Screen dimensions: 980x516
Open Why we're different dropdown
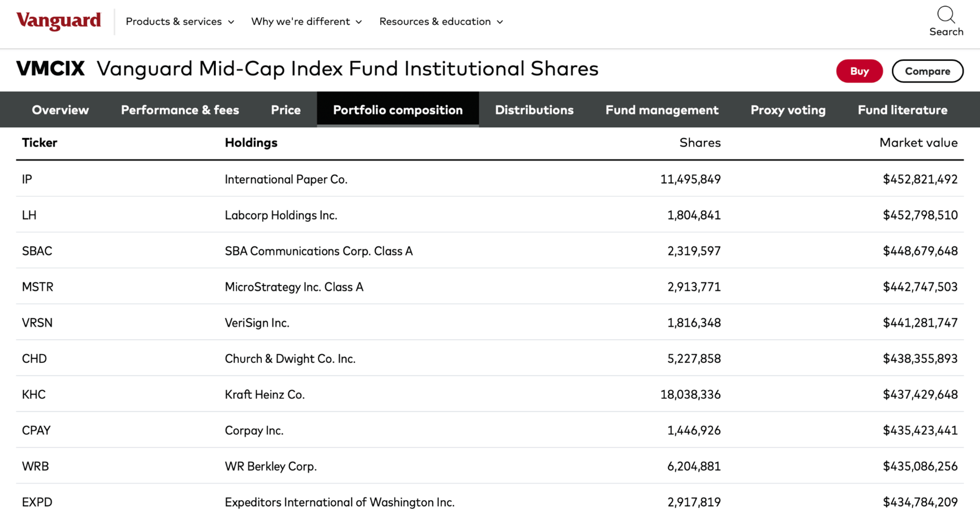coord(306,21)
